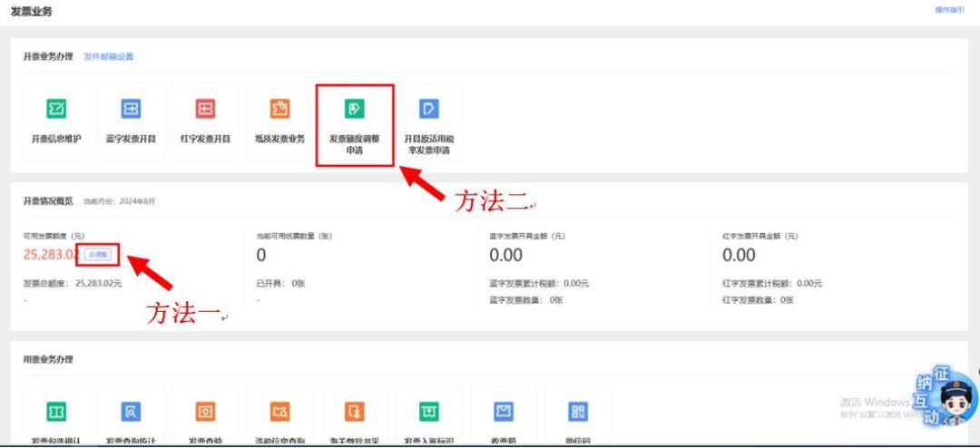The height and width of the screenshot is (448, 980).
Task: Open 操作指引 link at top right
Action: pos(949,10)
